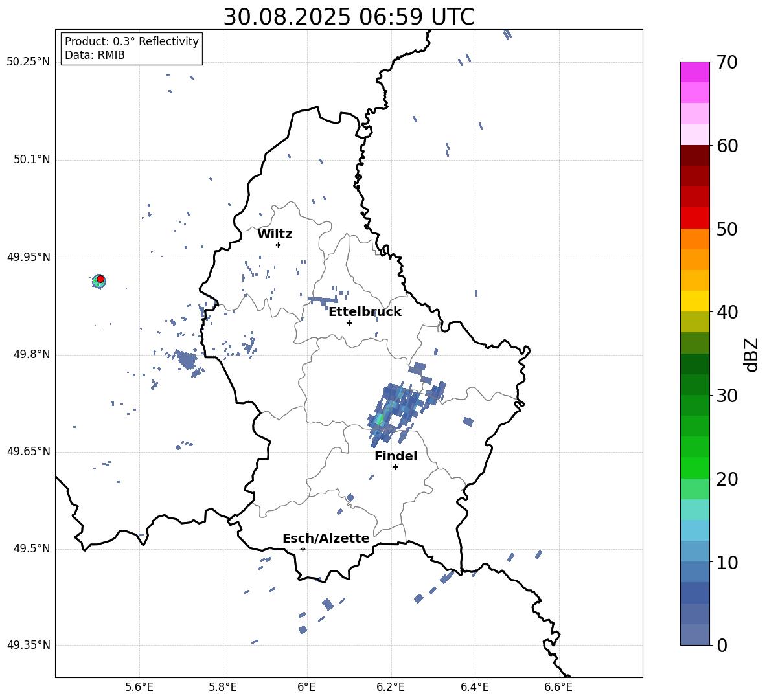This screenshot has height=700, width=767.
Task: Pick the magenta top colorbar segment
Action: pos(694,72)
